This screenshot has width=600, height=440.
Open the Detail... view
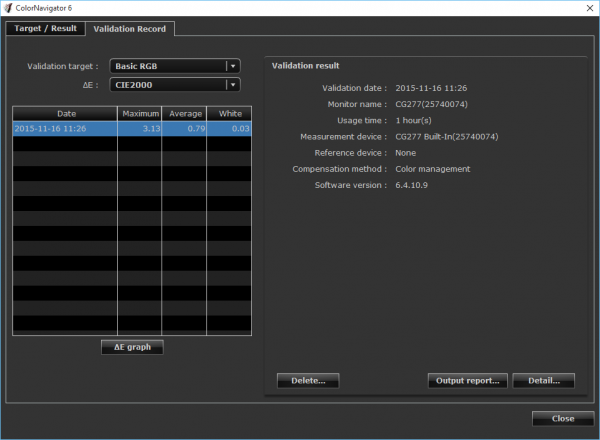point(544,381)
